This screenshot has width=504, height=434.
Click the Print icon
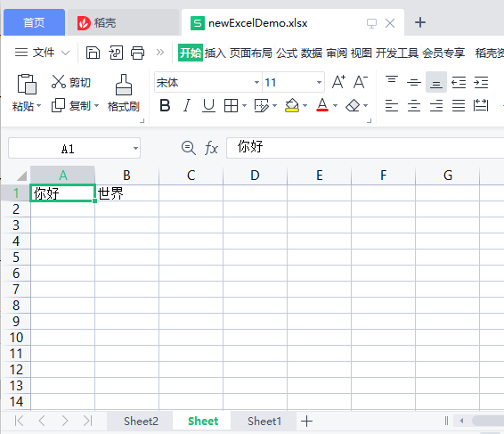(x=137, y=53)
